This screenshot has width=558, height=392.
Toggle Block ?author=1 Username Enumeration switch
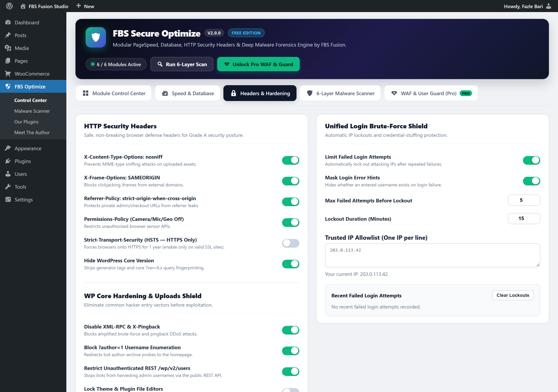click(x=291, y=351)
